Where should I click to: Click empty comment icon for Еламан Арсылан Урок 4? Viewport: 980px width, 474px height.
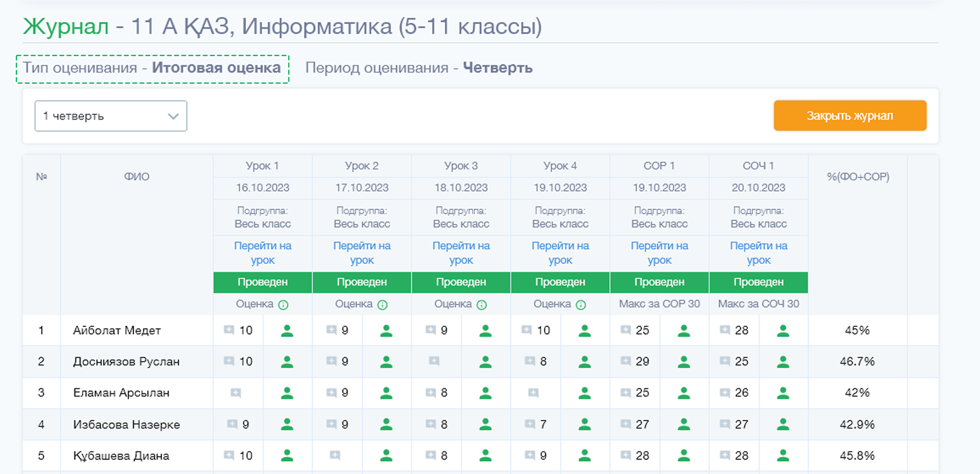[533, 393]
